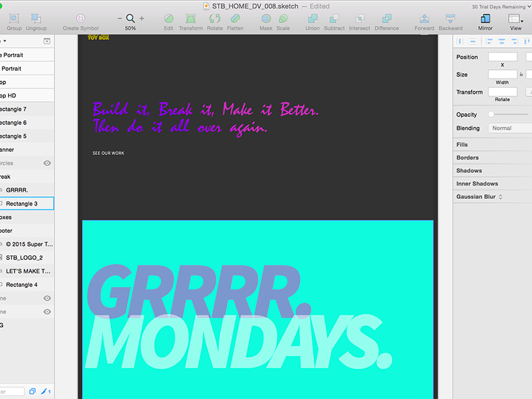Open the View toolbar dropdown
Screen dimensions: 532x399
(x=515, y=22)
